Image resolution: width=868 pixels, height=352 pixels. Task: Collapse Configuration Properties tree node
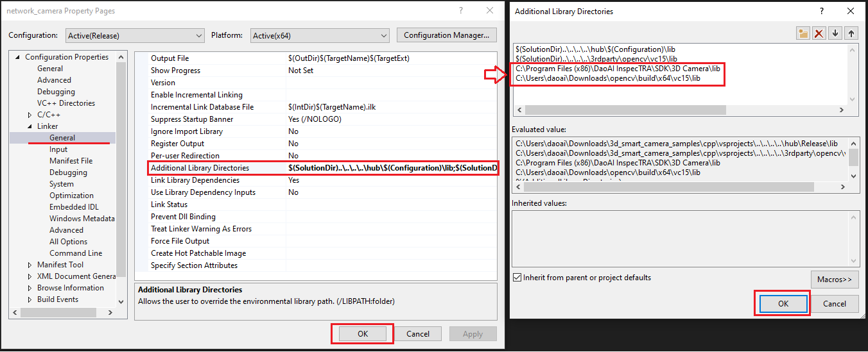pos(18,57)
